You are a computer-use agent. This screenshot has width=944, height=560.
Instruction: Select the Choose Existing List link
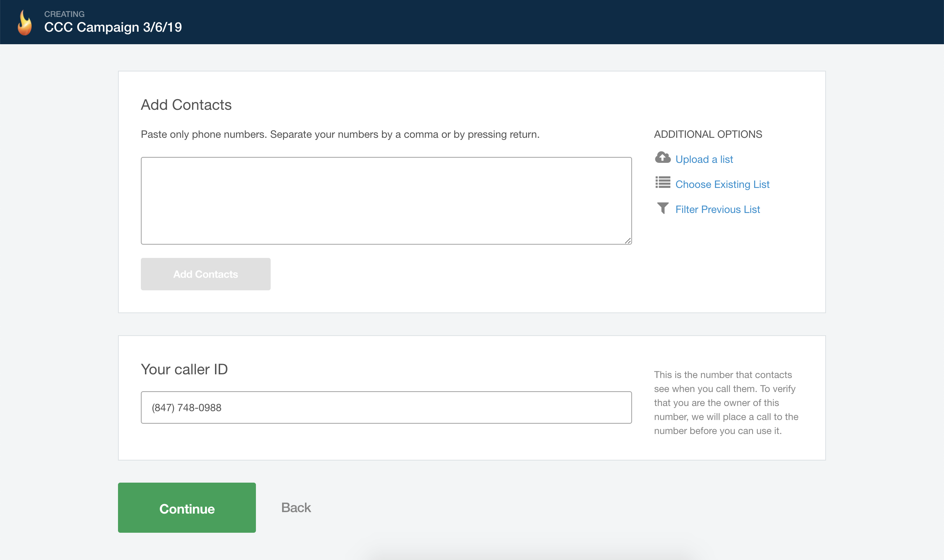(722, 184)
